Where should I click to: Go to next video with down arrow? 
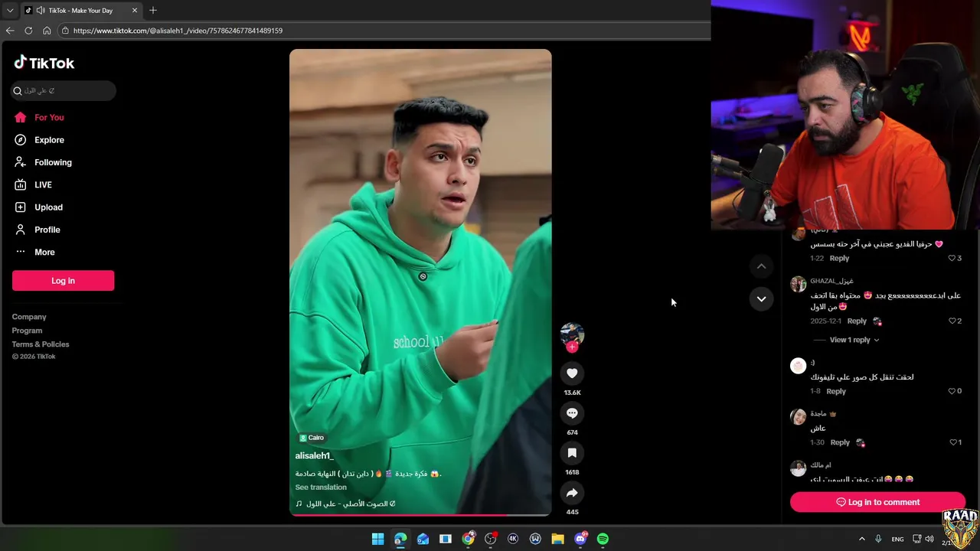click(761, 299)
